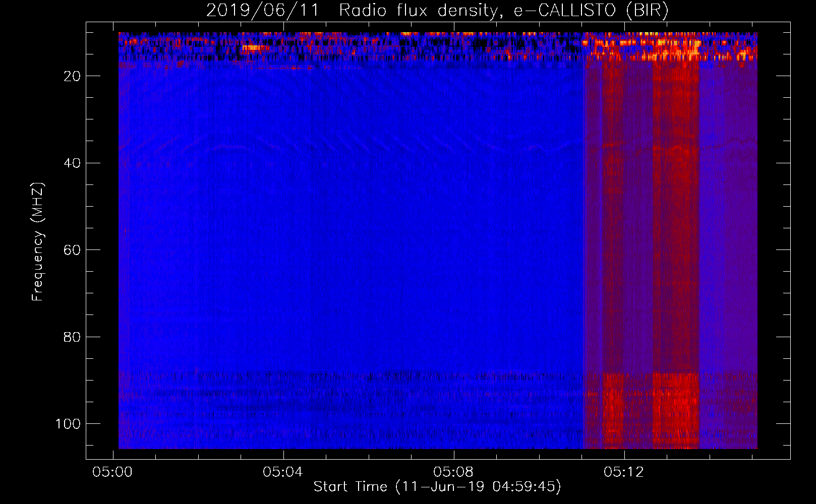The width and height of the screenshot is (816, 504).
Task: Click the "Start Time (11-Jun-19 04:59:45)" label
Action: (437, 487)
